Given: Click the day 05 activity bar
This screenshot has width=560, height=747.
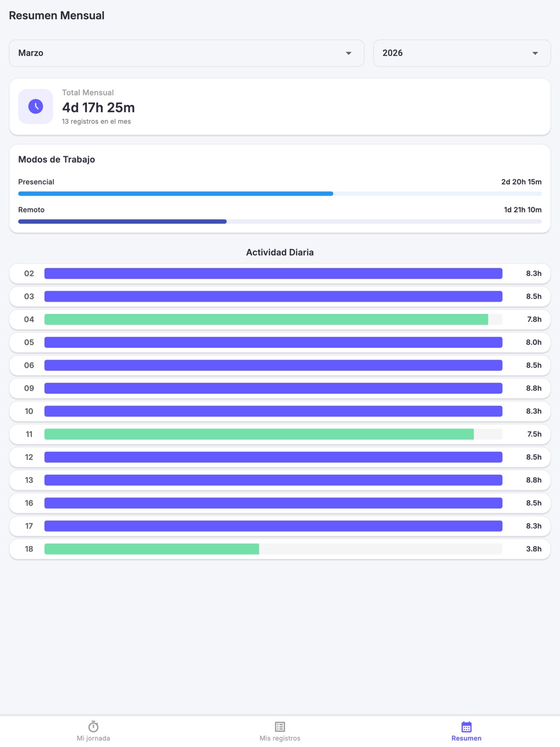Looking at the screenshot, I should click(273, 342).
